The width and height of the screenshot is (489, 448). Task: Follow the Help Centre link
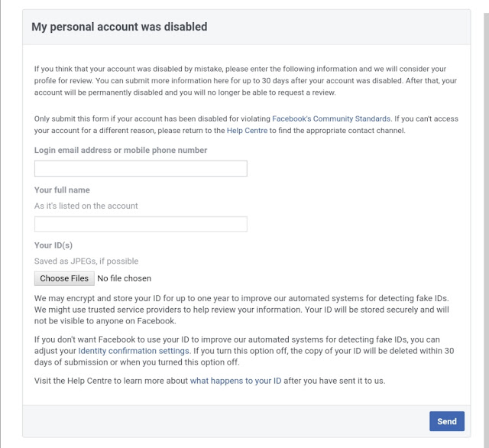247,131
